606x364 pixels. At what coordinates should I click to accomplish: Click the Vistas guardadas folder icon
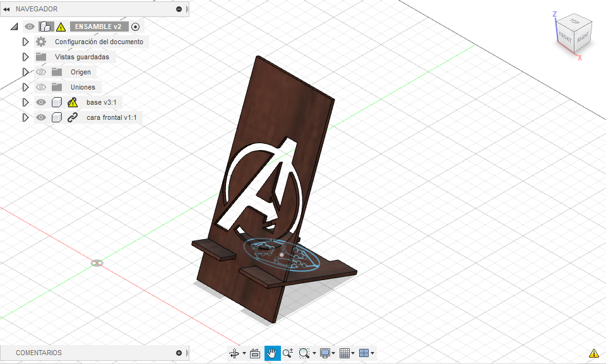coord(41,57)
